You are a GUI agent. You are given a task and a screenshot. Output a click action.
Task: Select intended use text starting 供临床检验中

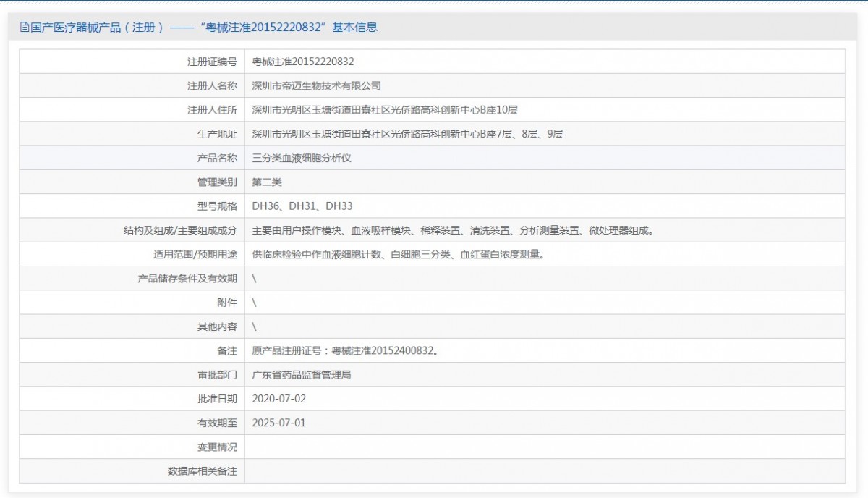(x=398, y=255)
